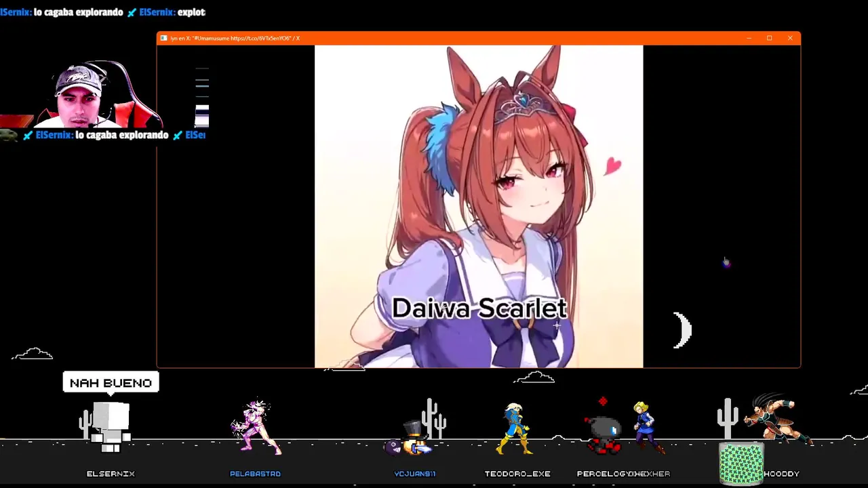
Task: Click the browser window icon in title bar
Action: 163,39
